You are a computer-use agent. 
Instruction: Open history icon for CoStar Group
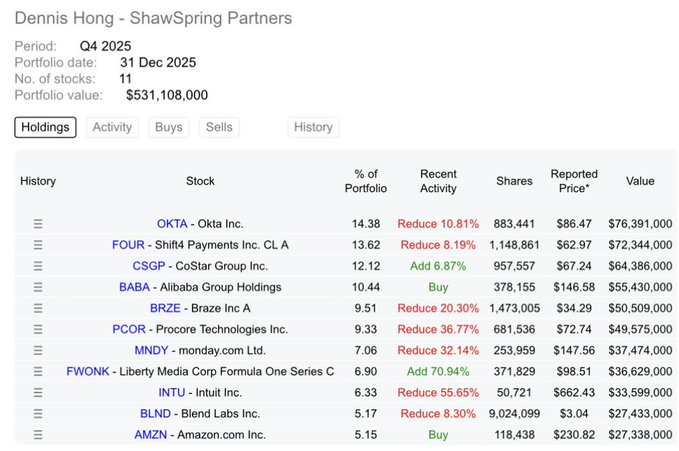[38, 266]
